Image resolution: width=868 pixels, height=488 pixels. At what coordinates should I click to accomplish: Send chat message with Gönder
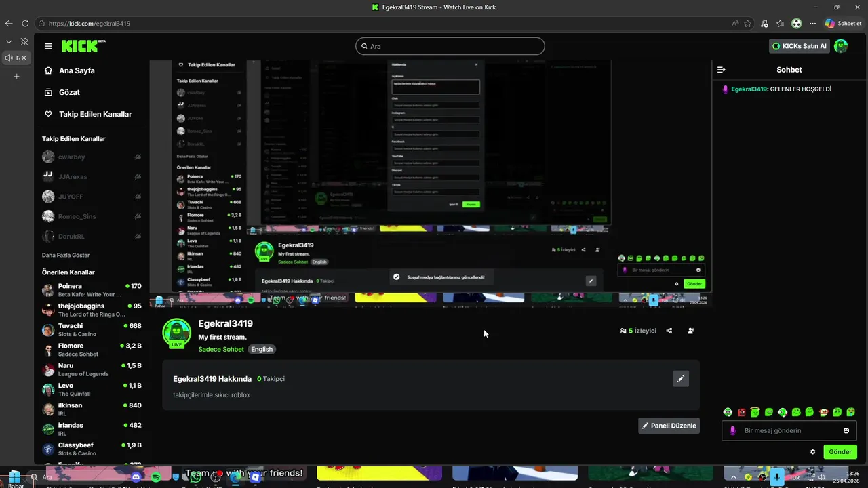pos(840,452)
